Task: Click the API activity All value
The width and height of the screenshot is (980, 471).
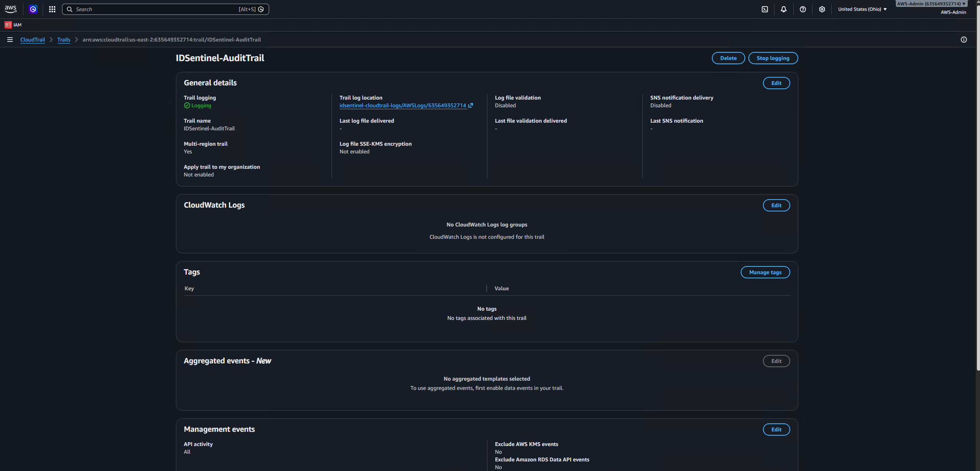Action: click(x=187, y=452)
